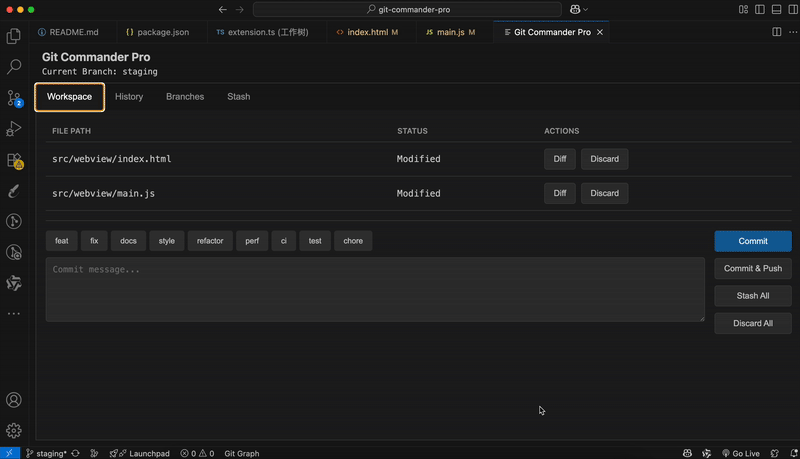Viewport: 800px width, 459px height.
Task: Open the Explorer view in activity bar
Action: (x=14, y=36)
